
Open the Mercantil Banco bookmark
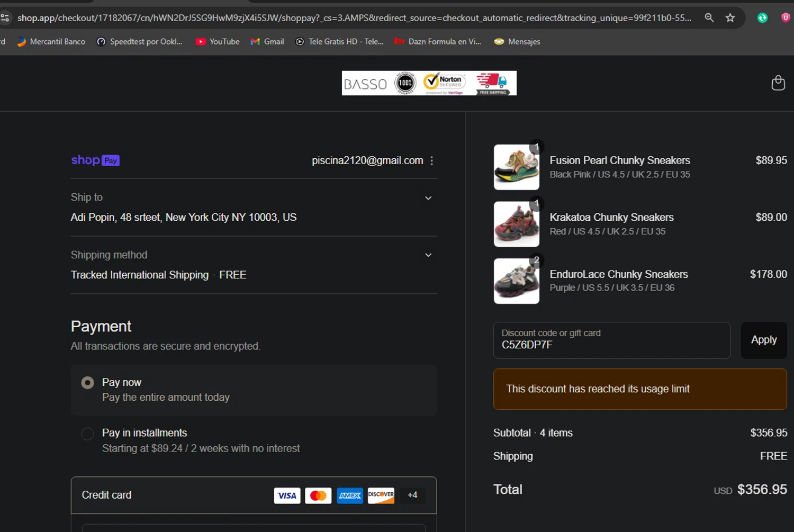pos(51,41)
